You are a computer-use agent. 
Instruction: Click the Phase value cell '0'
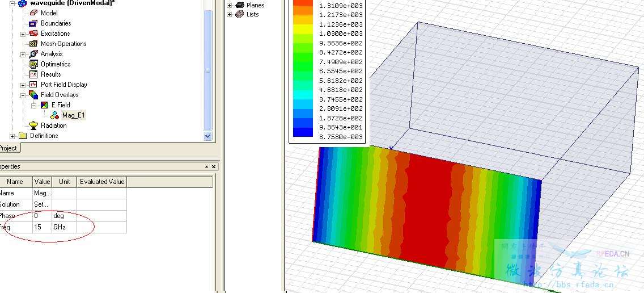[43, 216]
